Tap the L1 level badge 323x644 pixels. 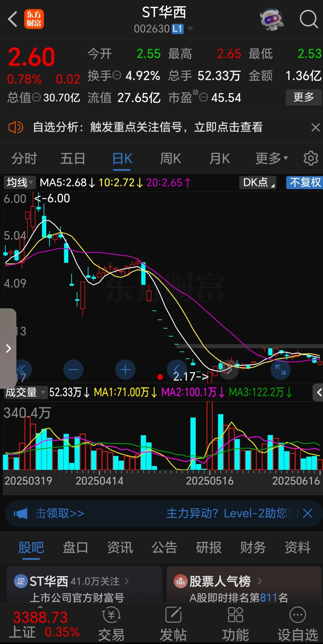pyautogui.click(x=178, y=29)
